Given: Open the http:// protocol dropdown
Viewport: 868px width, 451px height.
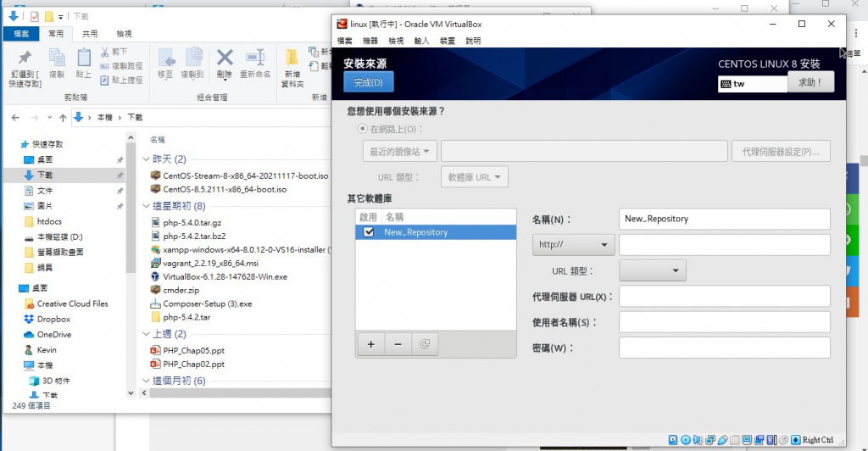Looking at the screenshot, I should (x=574, y=245).
